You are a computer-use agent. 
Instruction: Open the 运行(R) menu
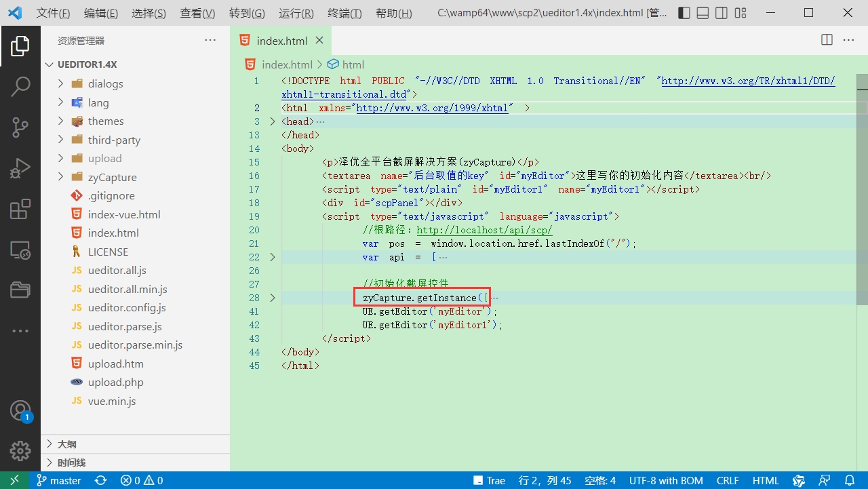[x=296, y=13]
